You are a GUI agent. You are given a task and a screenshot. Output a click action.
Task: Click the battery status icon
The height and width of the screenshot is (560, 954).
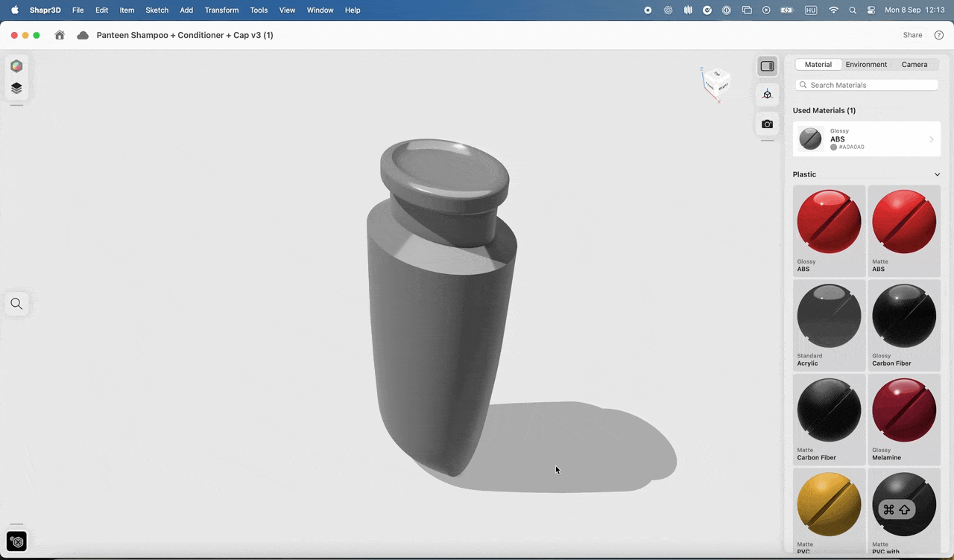tap(787, 10)
